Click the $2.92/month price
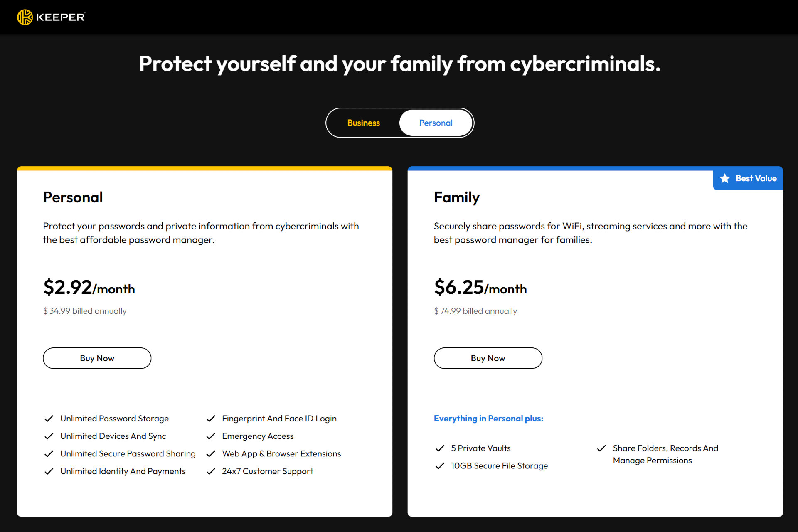The height and width of the screenshot is (532, 798). 89,288
